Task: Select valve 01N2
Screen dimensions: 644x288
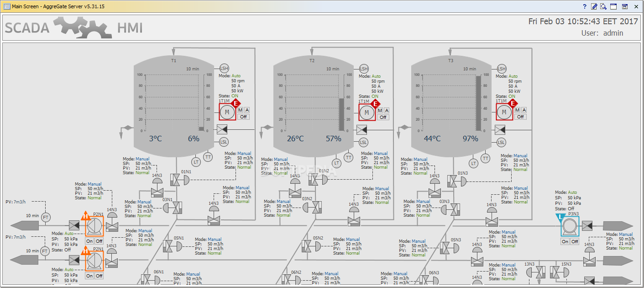Action: coord(318,180)
